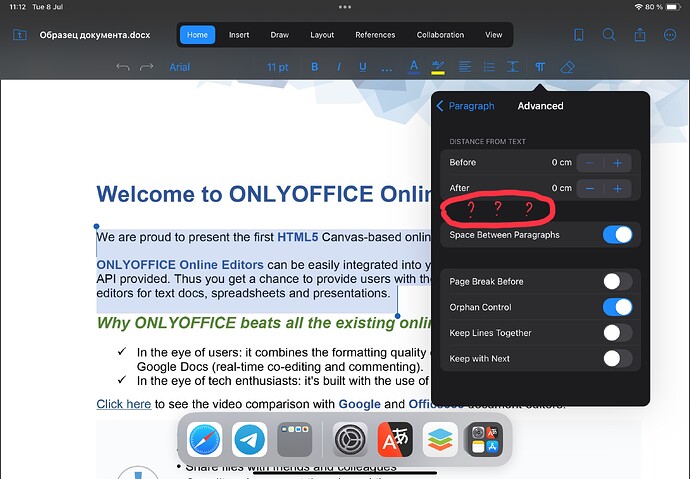Open the share/export icon
Viewport: 690px width, 479px height.
coord(640,34)
